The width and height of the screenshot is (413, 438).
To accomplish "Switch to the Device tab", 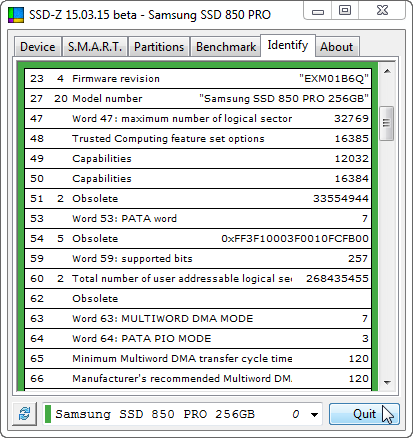I will point(38,47).
